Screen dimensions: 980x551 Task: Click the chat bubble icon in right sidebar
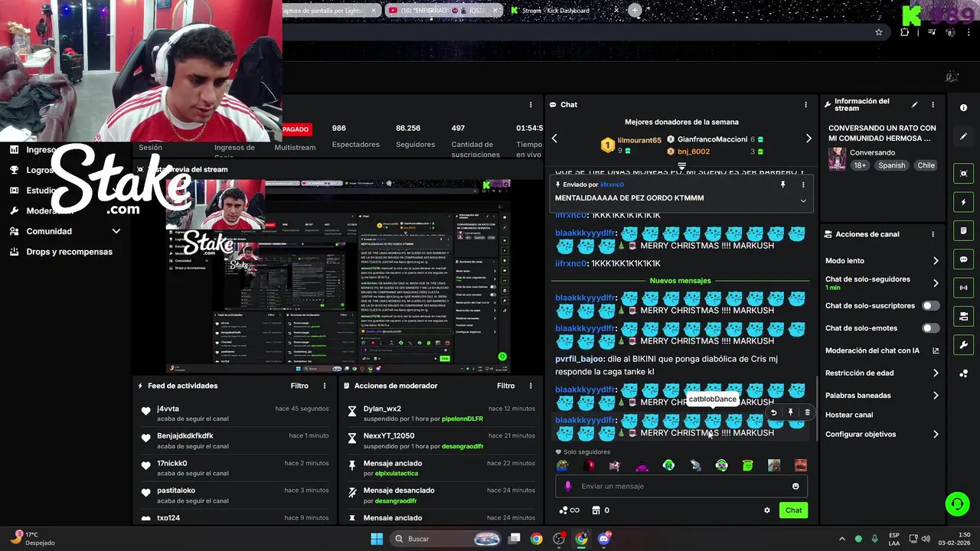963,259
